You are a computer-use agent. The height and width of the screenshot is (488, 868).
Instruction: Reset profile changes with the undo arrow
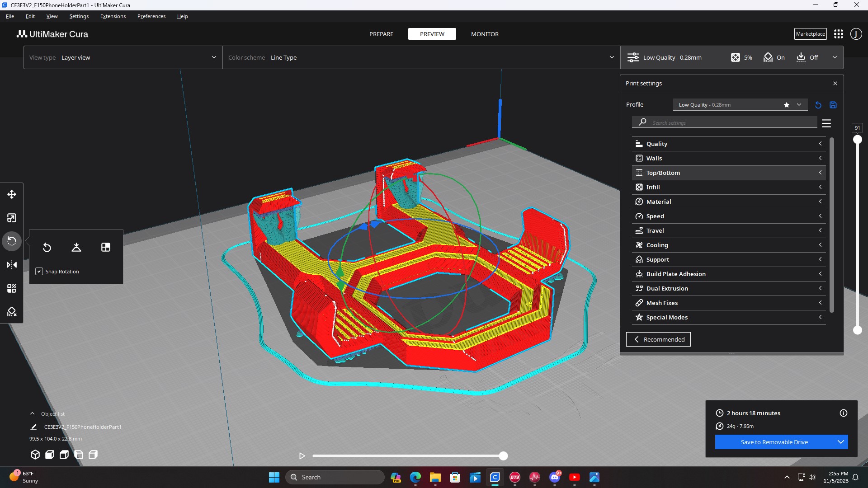click(818, 105)
